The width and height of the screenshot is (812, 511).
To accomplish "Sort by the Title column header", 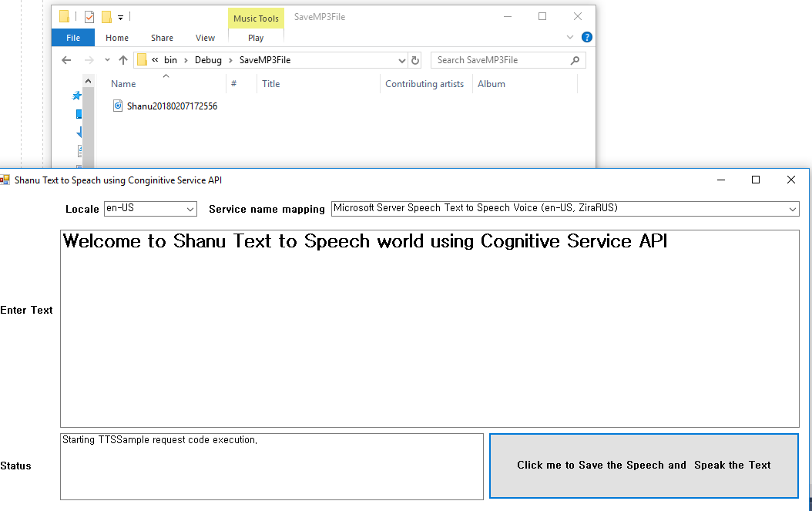I will [271, 84].
